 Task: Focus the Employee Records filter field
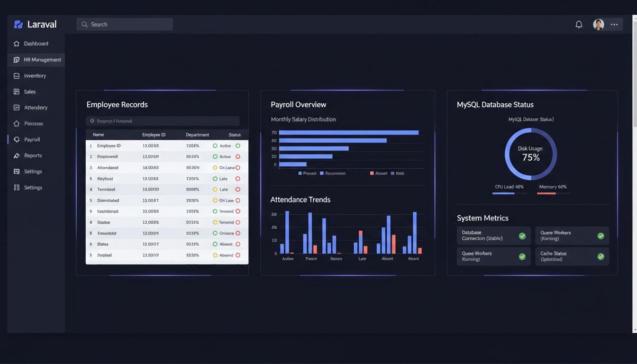(163, 121)
